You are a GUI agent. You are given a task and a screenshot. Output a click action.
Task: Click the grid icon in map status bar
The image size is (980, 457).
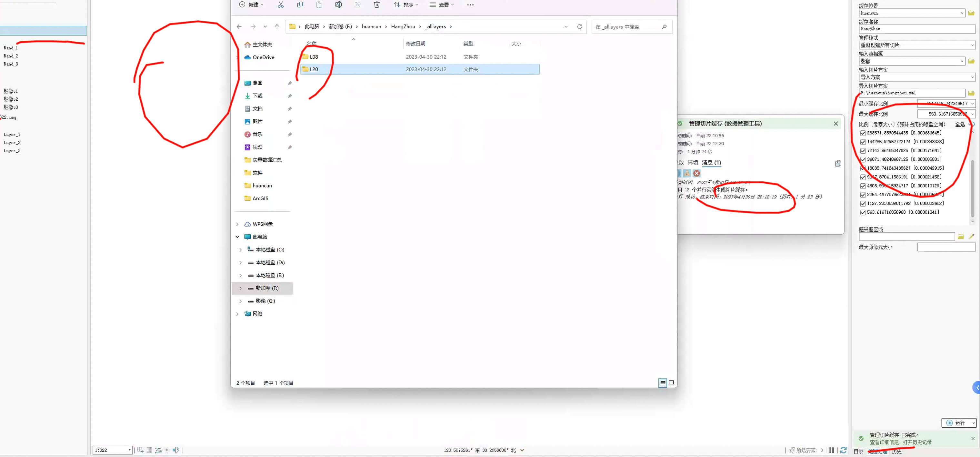pyautogui.click(x=149, y=450)
